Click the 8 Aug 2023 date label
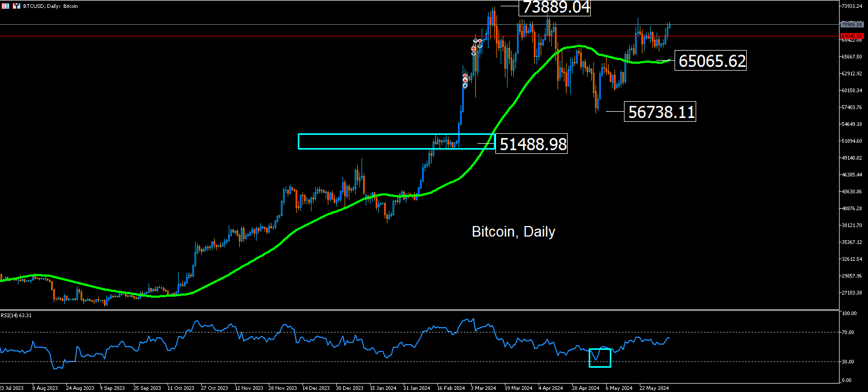Screen dimensions: 868x392 tap(45, 388)
